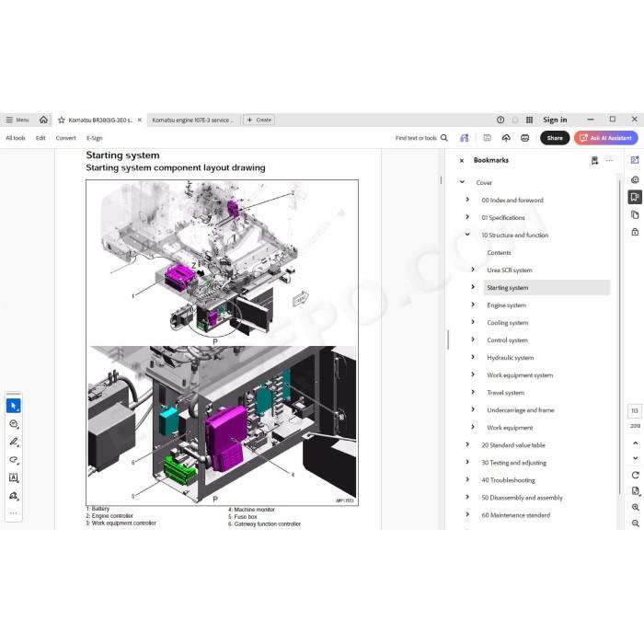Close the Komatsu BR380JG-3E0 tab

(x=140, y=120)
